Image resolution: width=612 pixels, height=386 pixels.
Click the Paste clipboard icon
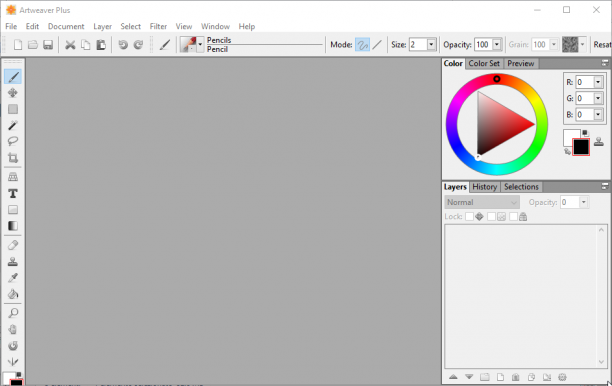point(101,45)
